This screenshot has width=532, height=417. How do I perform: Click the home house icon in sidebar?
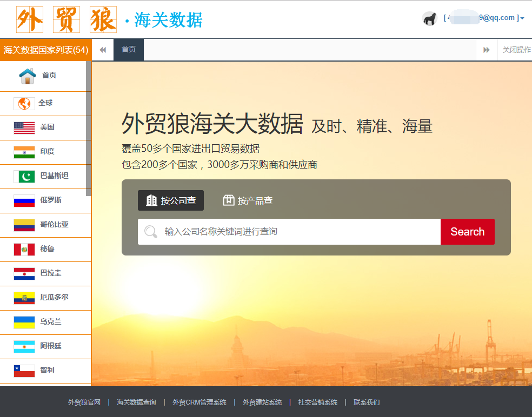click(28, 76)
